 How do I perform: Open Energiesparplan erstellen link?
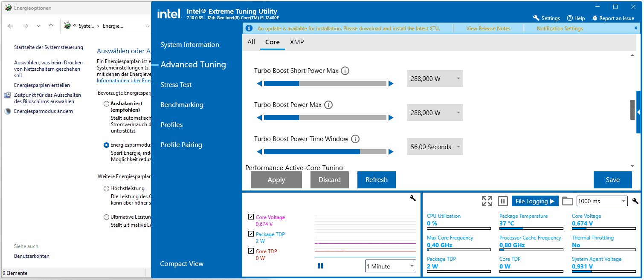click(x=42, y=85)
